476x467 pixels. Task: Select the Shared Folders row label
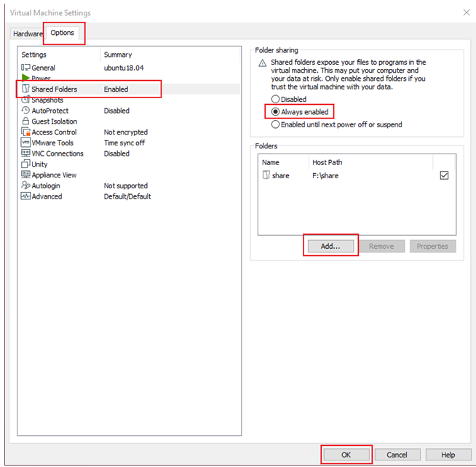tap(55, 89)
